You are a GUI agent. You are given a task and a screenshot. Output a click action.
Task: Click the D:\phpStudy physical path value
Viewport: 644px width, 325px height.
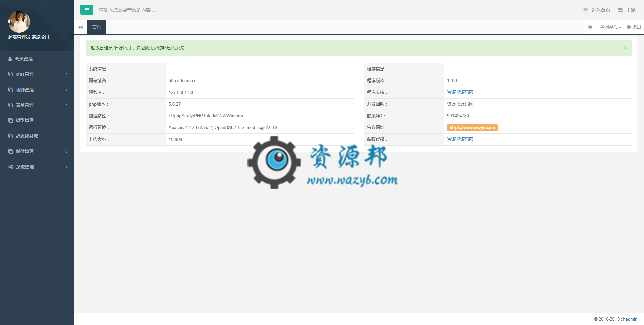pos(206,116)
